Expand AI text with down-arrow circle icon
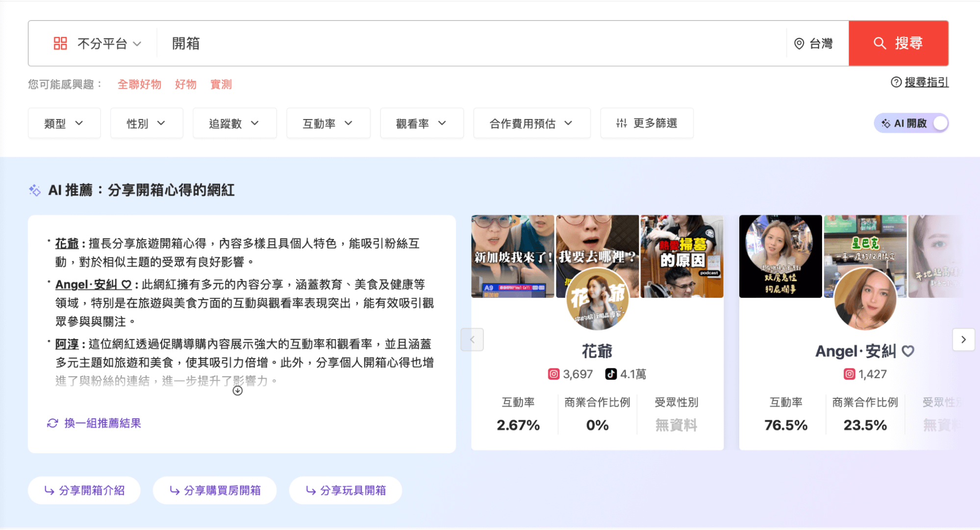 238,390
